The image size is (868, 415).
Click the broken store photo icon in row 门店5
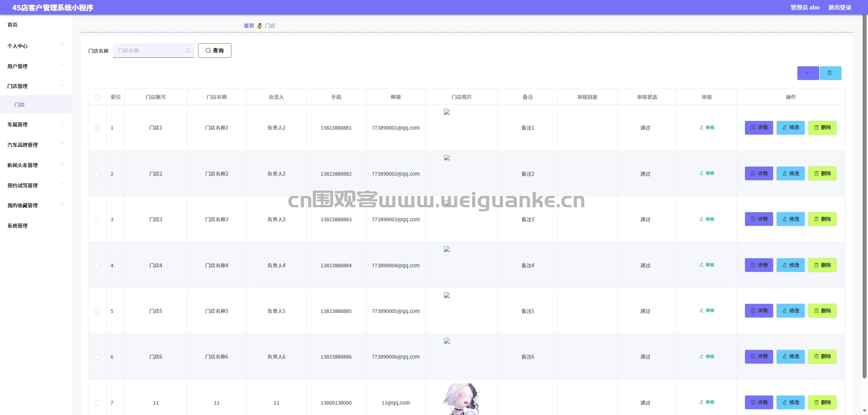point(447,295)
